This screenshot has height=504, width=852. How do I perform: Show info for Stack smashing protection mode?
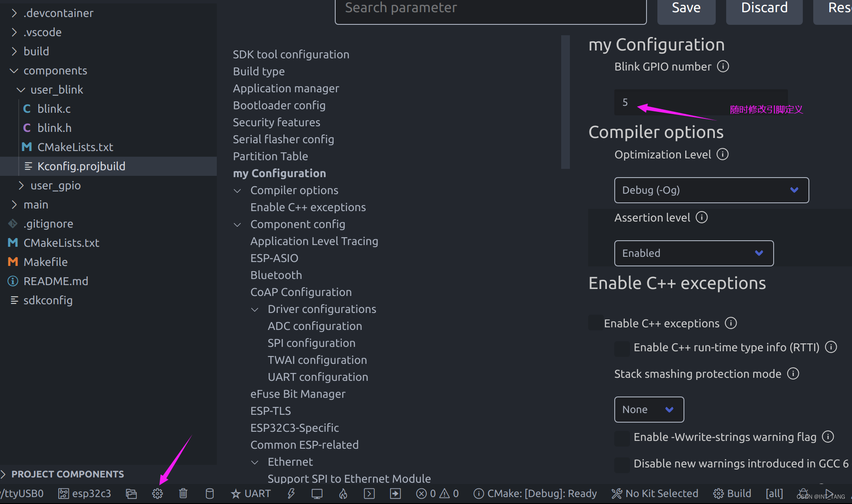pos(793,373)
